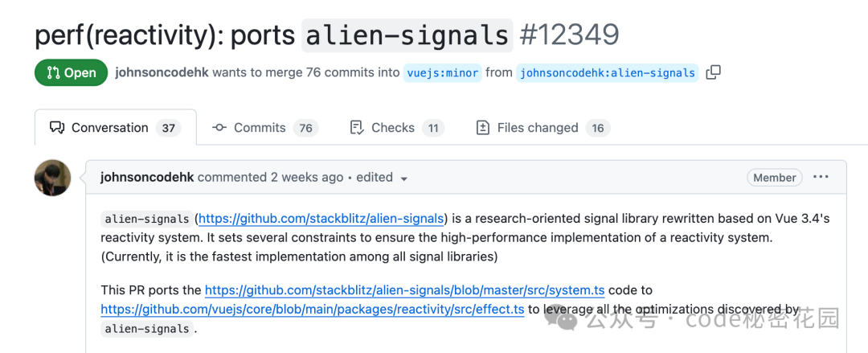Screen dimensions: 868x353
Task: Click the Conversation speech bubble icon
Action: pyautogui.click(x=57, y=128)
